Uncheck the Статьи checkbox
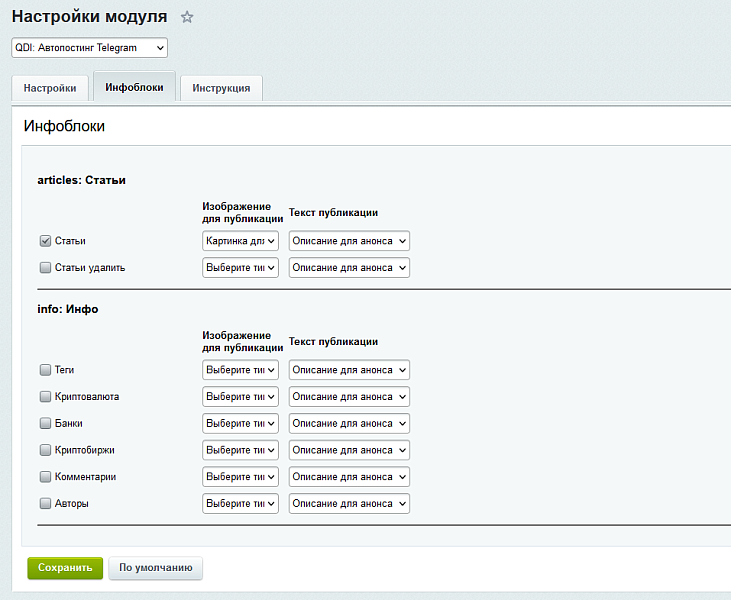Viewport: 731px width, 600px height. click(45, 241)
